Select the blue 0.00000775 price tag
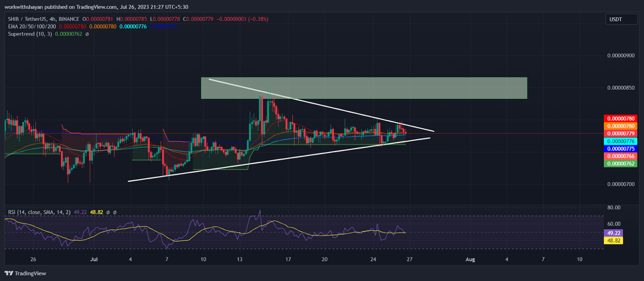This screenshot has width=644, height=281. (x=620, y=149)
